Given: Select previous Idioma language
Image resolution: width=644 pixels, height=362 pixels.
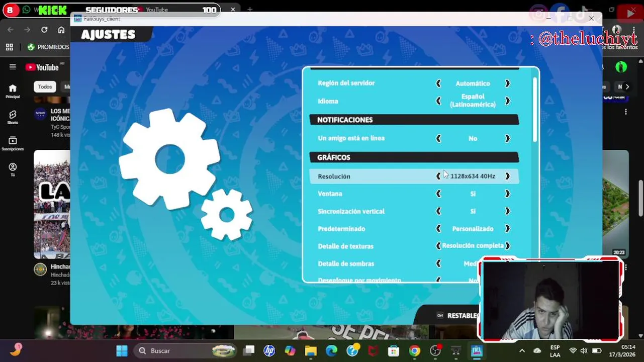Looking at the screenshot, I should click(x=438, y=101).
